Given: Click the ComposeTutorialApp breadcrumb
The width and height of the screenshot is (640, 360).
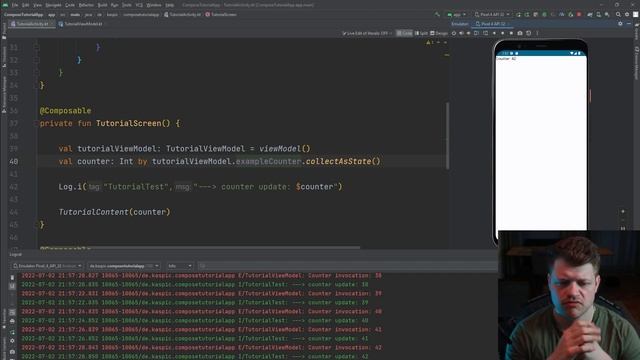Looking at the screenshot, I should (23, 15).
